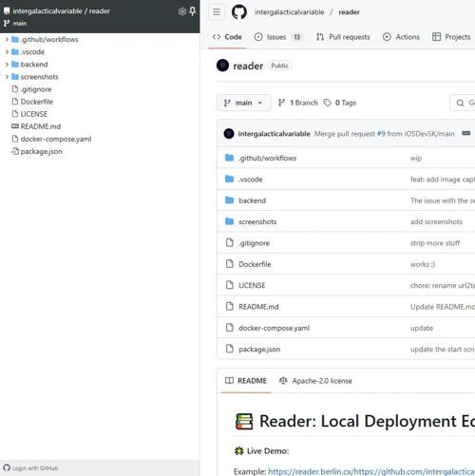The width and height of the screenshot is (475, 476).
Task: Open the reader.berlin.cx example link
Action: click(x=371, y=471)
